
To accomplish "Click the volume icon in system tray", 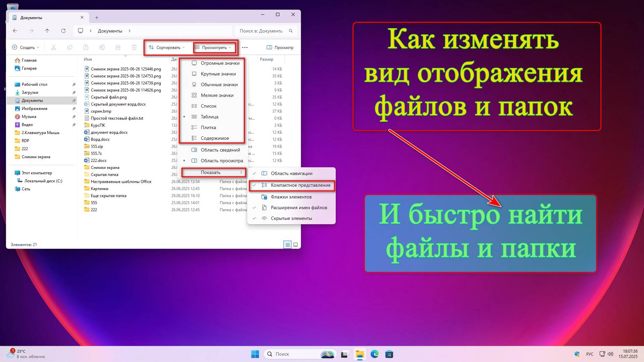I will click(x=610, y=354).
